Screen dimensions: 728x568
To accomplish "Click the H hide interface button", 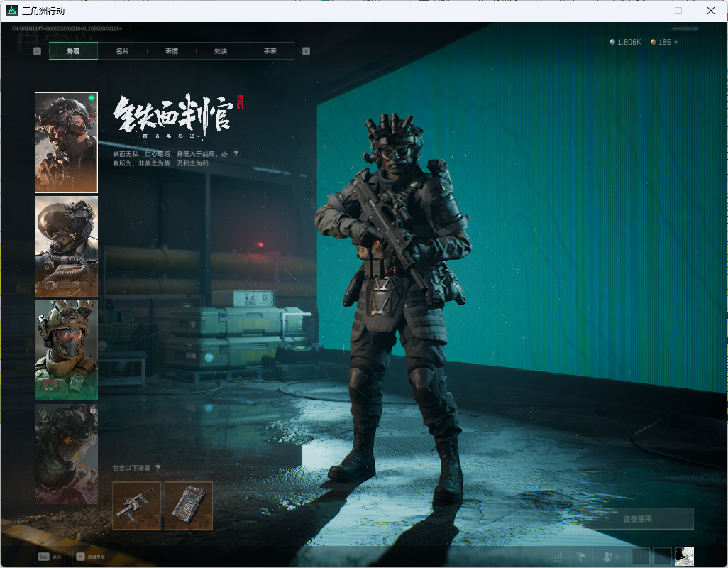I will (x=91, y=557).
